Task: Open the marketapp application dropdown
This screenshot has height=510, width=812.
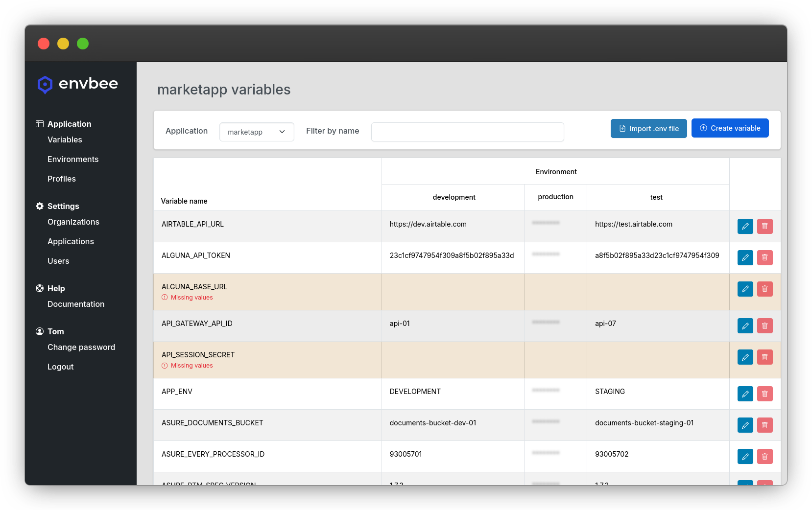Action: coord(257,132)
